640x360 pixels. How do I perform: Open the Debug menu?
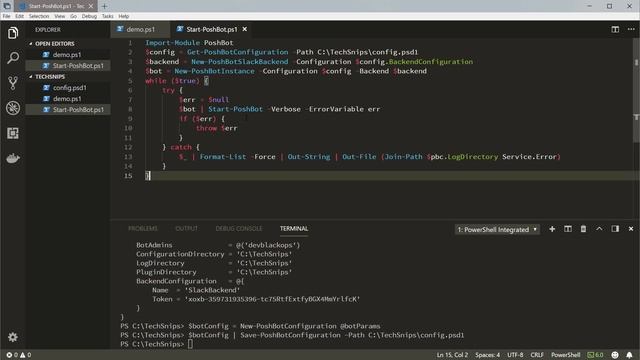89,16
